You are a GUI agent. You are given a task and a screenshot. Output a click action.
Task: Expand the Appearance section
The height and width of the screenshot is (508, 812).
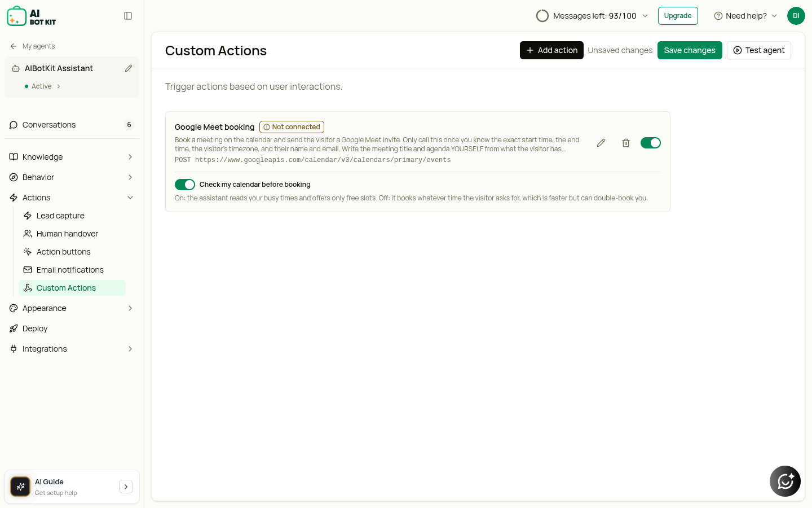(72, 308)
